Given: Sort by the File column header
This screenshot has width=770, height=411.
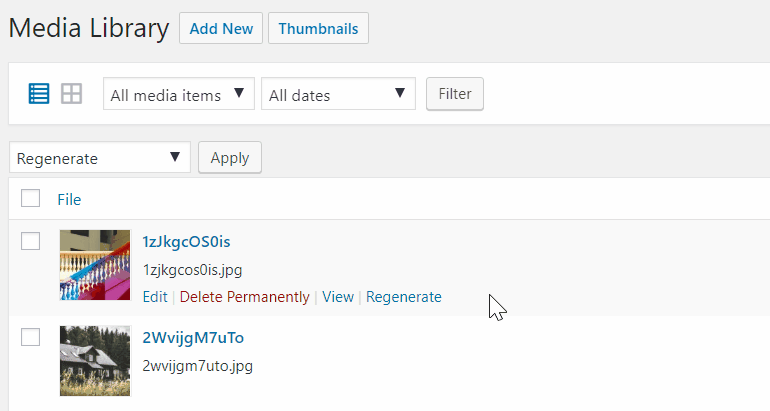Looking at the screenshot, I should pyautogui.click(x=69, y=199).
